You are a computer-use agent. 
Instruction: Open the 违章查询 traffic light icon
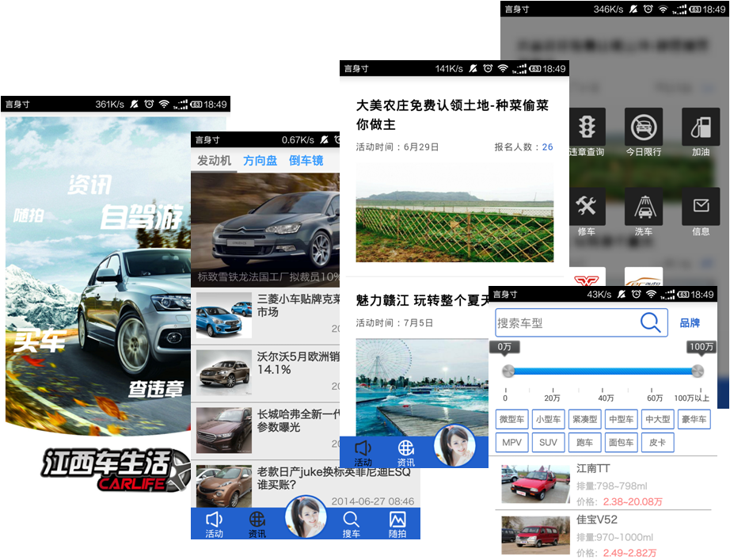[587, 127]
